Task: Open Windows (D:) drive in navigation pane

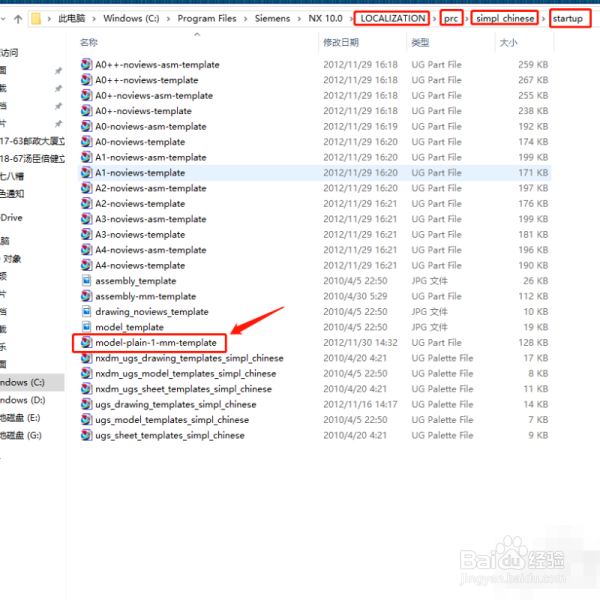Action: pyautogui.click(x=22, y=400)
